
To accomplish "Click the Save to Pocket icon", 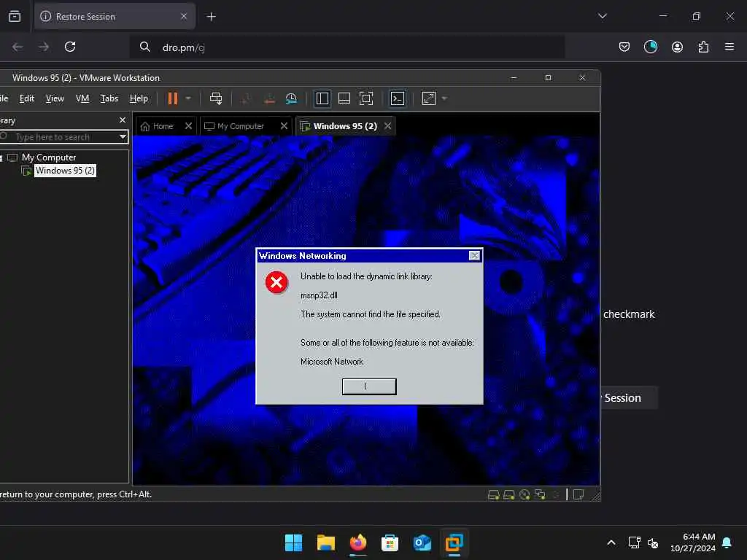I will (x=624, y=47).
